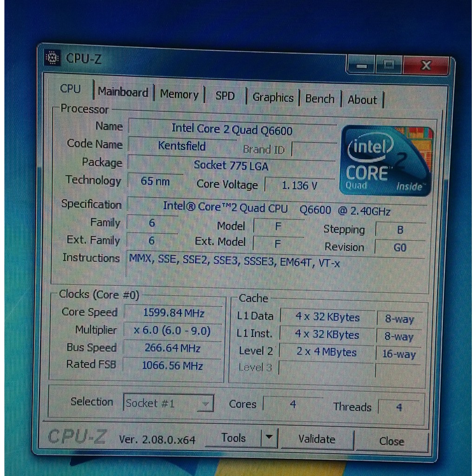This screenshot has width=476, height=476.
Task: Minimize the CPU-Z window
Action: (361, 65)
